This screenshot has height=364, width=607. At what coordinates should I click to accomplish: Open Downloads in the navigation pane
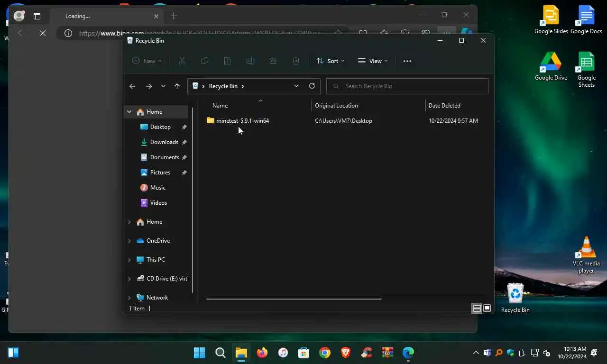164,142
